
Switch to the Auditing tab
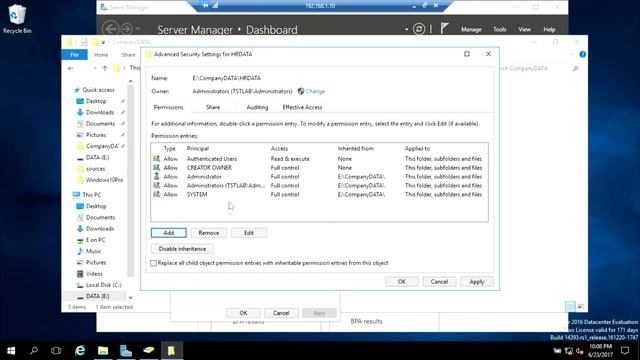(257, 107)
